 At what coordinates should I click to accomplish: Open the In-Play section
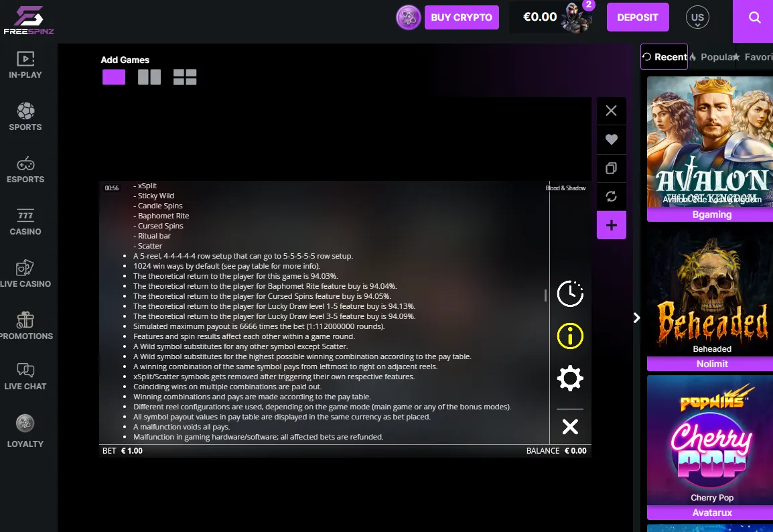pyautogui.click(x=25, y=65)
